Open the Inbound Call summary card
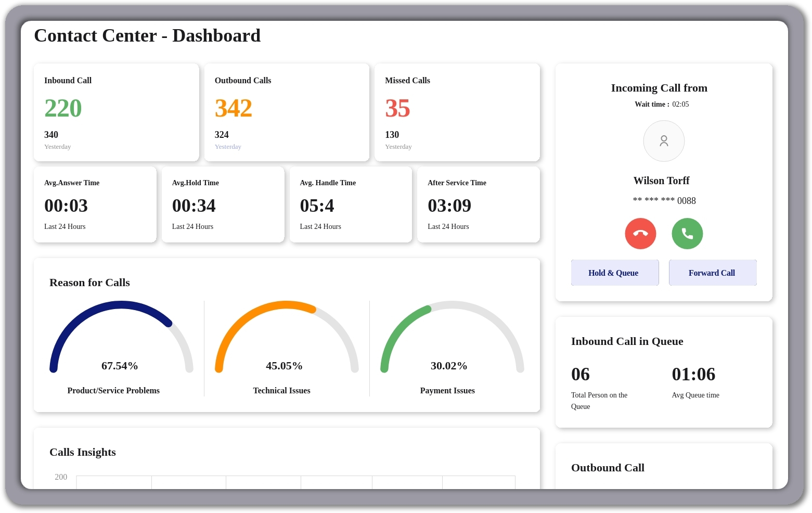 (116, 112)
